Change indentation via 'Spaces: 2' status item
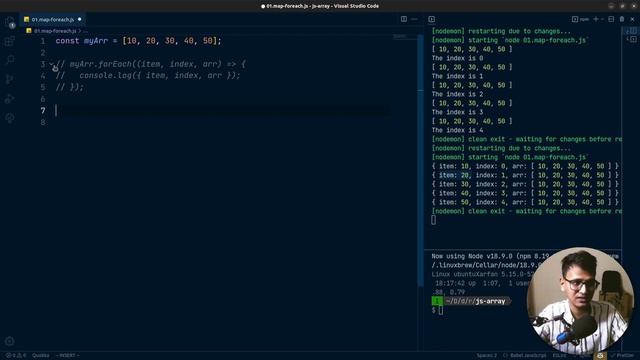Screen dimensions: 640x360 click(x=487, y=356)
